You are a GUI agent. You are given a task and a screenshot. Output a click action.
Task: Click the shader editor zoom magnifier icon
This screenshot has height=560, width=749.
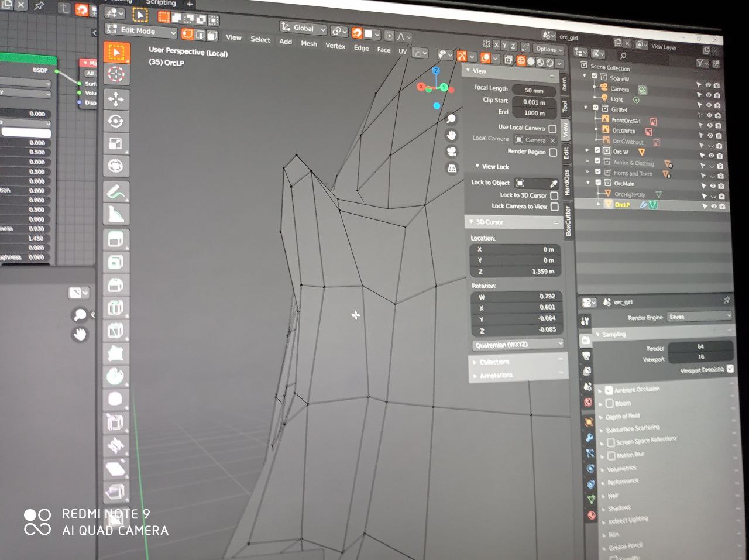click(80, 315)
